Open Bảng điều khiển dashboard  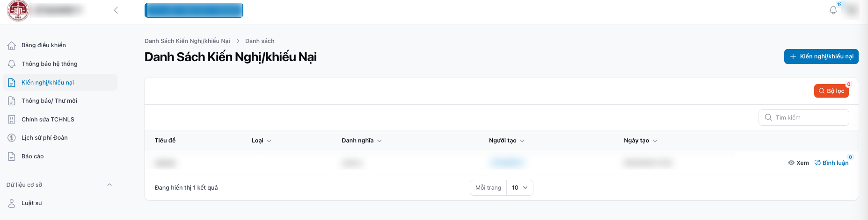[44, 45]
